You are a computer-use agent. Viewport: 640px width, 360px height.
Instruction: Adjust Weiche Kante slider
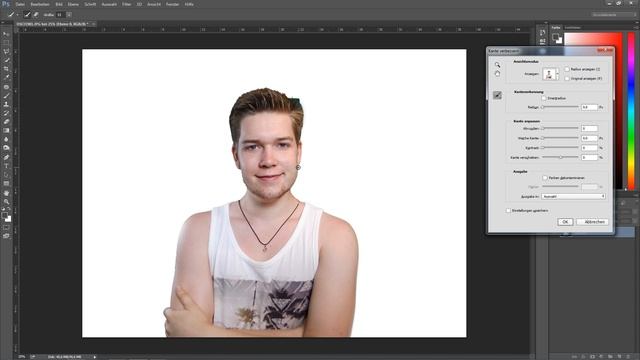tap(560, 138)
